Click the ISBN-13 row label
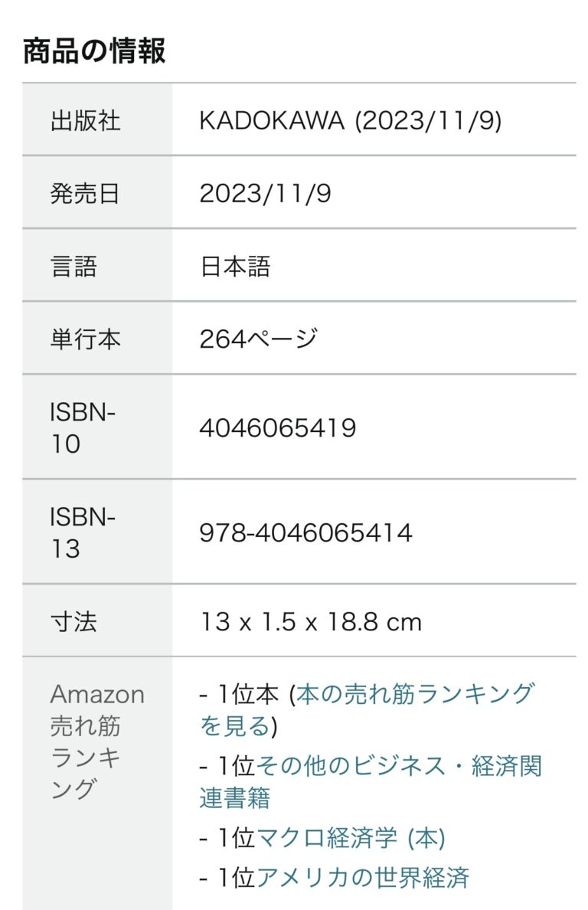This screenshot has width=588, height=910. click(x=82, y=533)
